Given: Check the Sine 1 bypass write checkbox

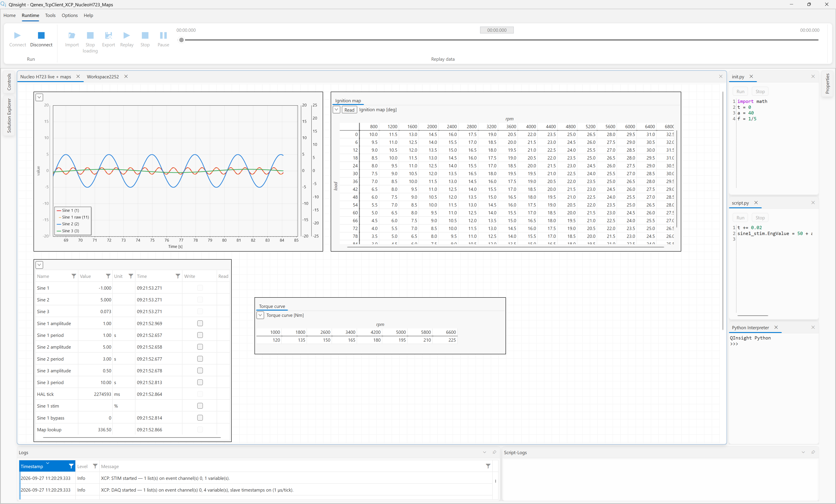Looking at the screenshot, I should tap(200, 418).
